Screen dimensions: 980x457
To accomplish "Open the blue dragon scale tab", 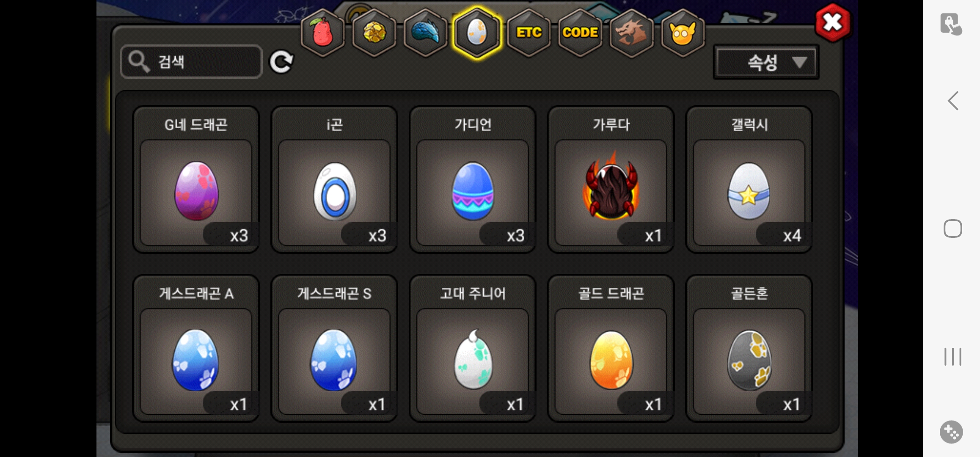I will [425, 33].
